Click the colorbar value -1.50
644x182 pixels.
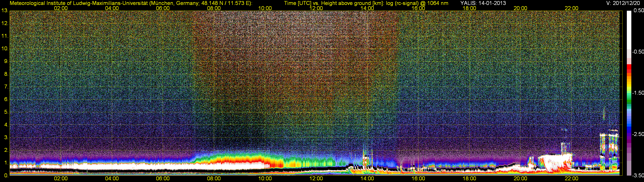click(x=638, y=93)
